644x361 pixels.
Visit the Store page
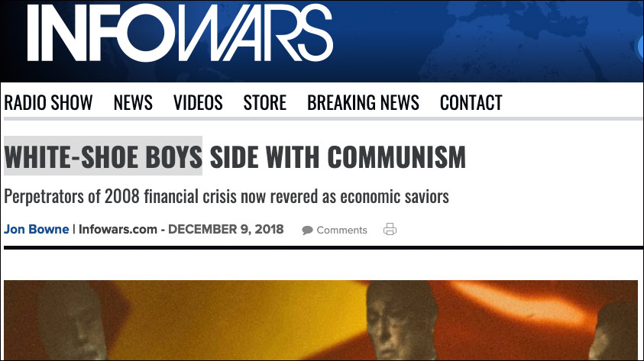click(265, 102)
